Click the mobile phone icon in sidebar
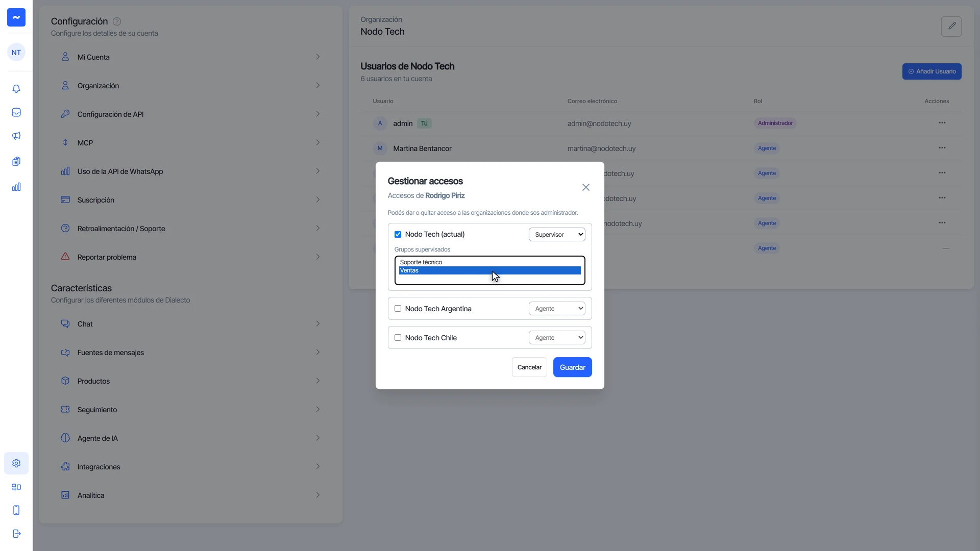 point(16,510)
